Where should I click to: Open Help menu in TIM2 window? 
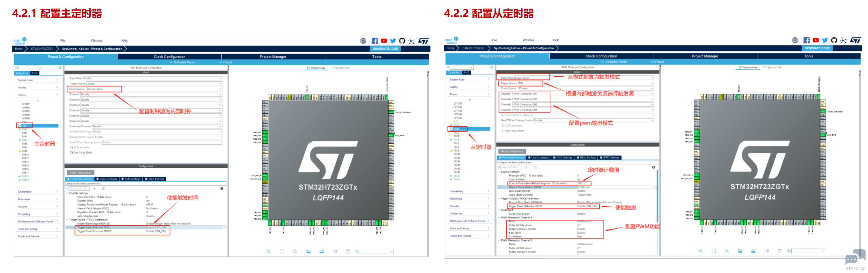[556, 40]
